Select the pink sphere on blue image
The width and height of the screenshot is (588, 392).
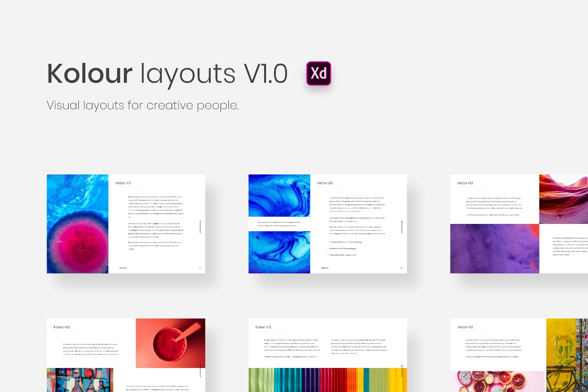(77, 223)
